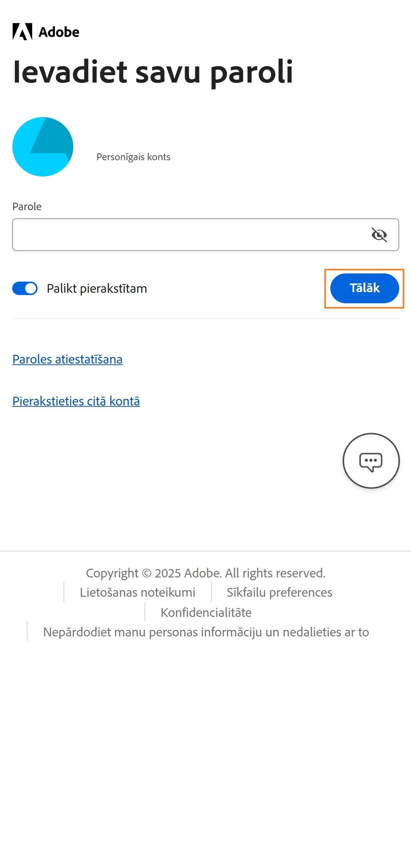Click the personal account avatar circle
This screenshot has width=411, height=868.
pos(43,146)
